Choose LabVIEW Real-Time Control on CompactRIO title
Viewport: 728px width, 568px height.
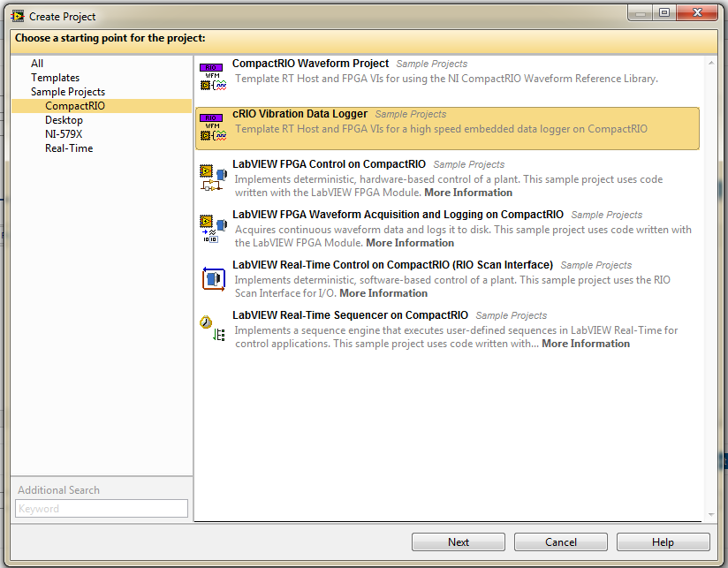(392, 265)
